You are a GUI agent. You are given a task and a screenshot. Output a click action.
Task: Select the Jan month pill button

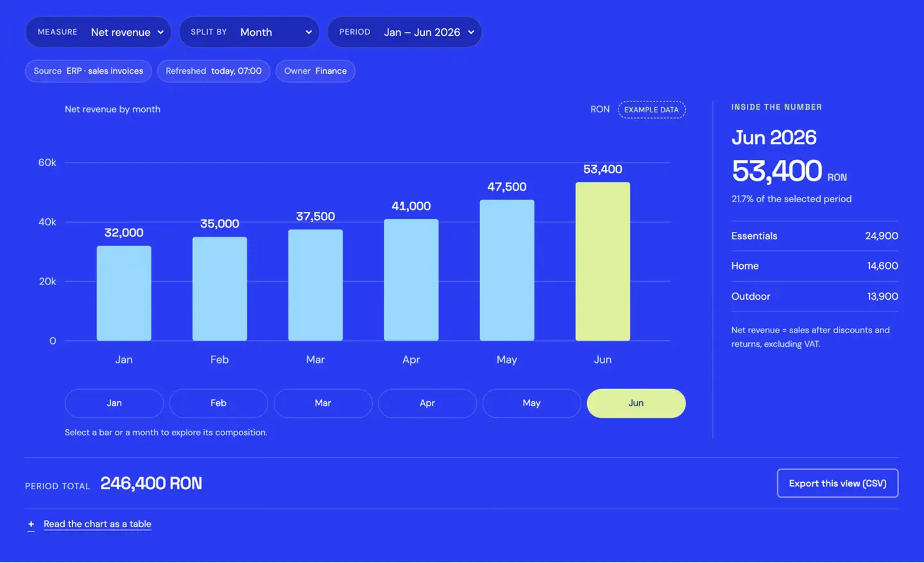pos(114,403)
